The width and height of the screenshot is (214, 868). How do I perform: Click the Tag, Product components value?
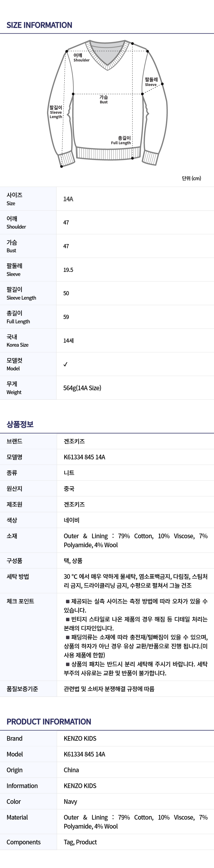click(x=80, y=842)
